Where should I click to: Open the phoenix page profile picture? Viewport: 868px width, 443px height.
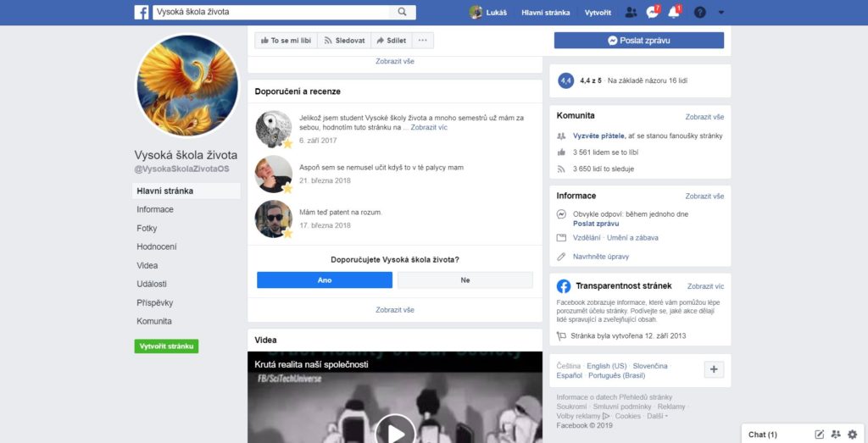coord(187,86)
